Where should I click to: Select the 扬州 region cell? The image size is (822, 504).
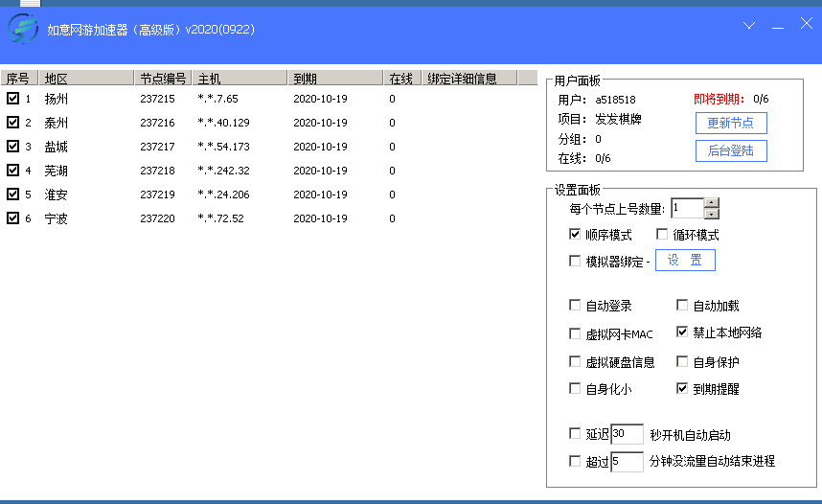(57, 99)
